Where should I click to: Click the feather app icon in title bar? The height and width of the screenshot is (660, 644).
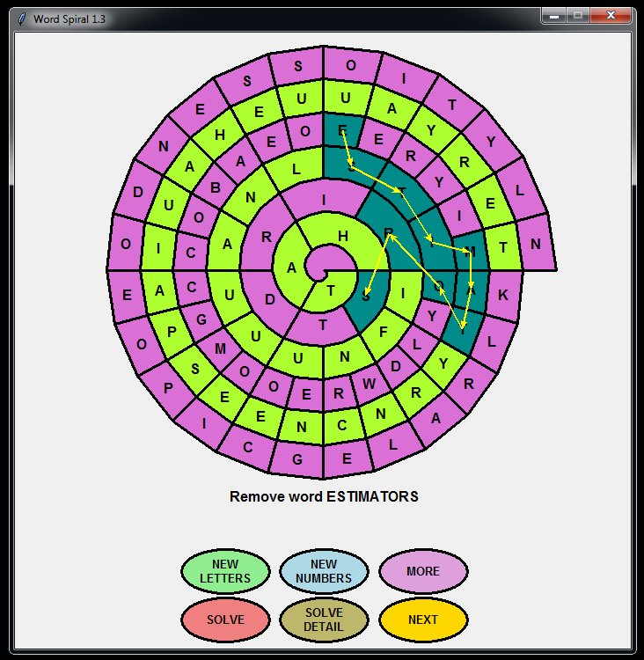pos(22,18)
